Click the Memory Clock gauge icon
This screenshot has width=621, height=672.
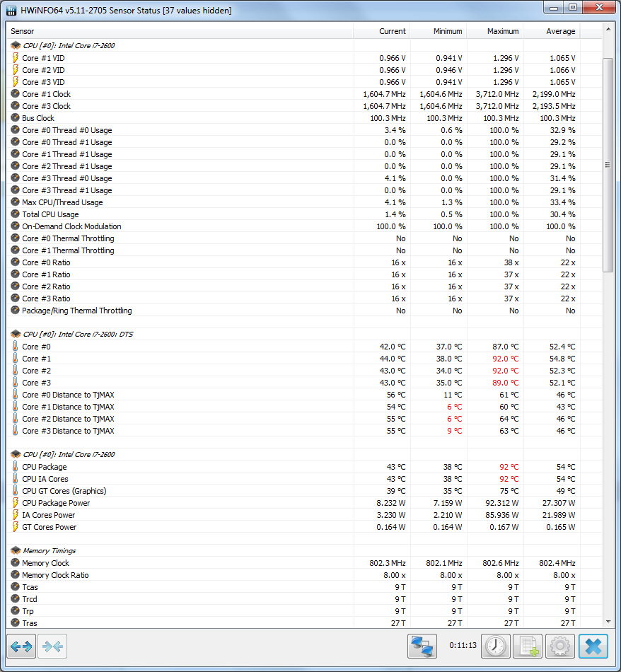click(16, 563)
